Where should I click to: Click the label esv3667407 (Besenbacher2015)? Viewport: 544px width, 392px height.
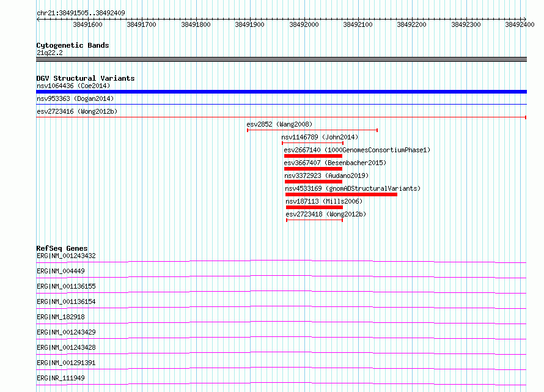[x=335, y=163]
